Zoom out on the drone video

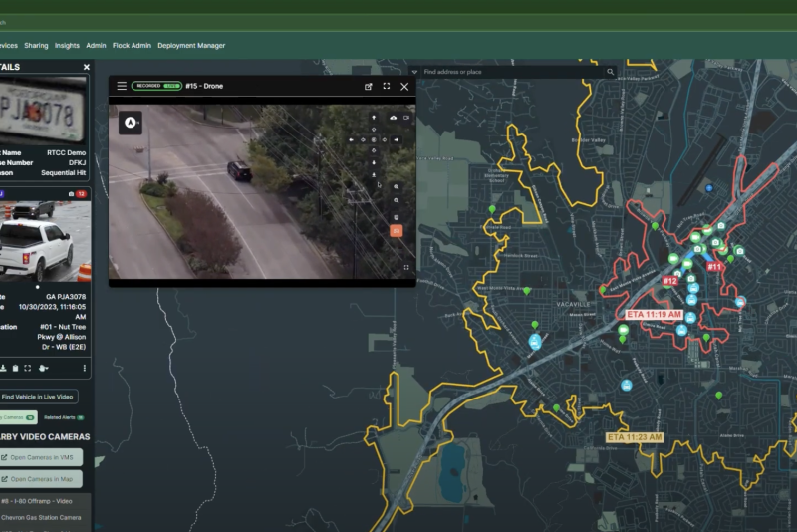coord(396,200)
